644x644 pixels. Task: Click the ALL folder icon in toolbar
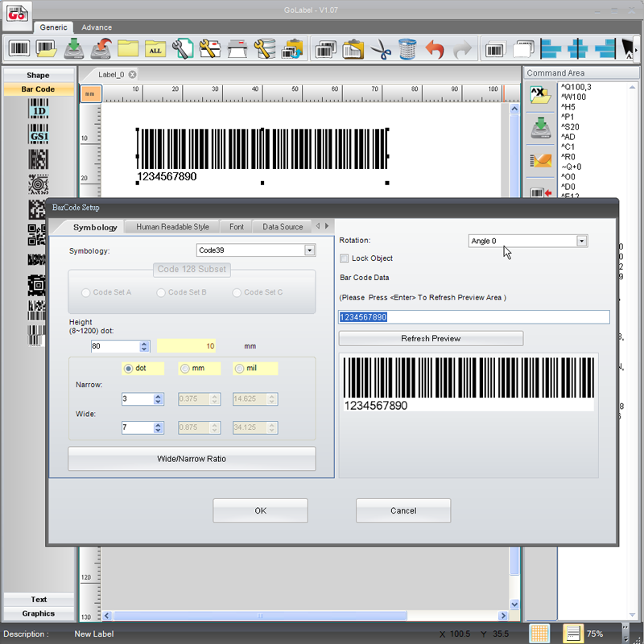tap(155, 49)
